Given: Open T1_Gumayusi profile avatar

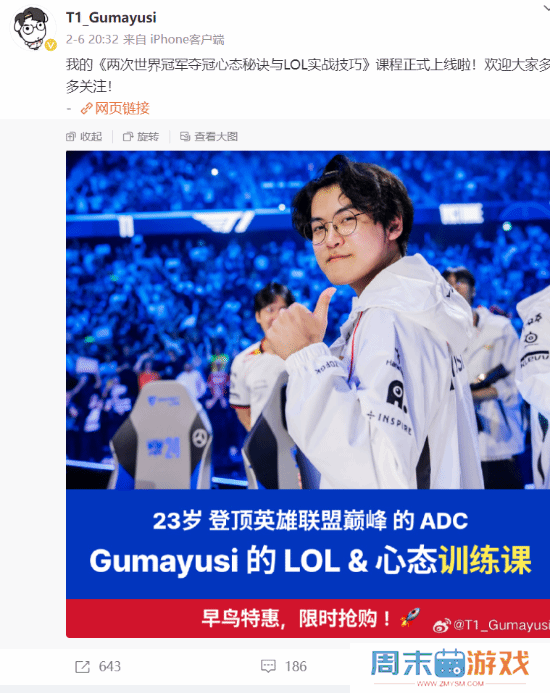Looking at the screenshot, I should tap(33, 28).
